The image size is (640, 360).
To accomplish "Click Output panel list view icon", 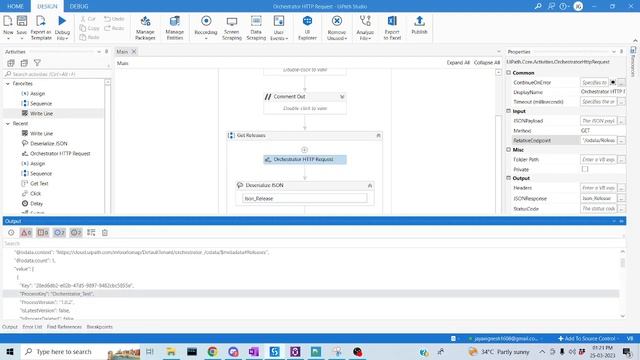I will [91, 233].
